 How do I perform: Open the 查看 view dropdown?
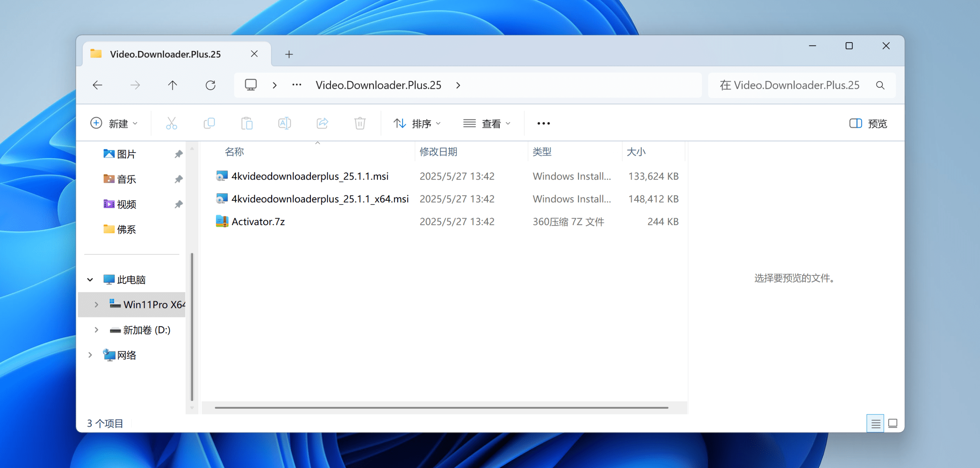point(487,123)
